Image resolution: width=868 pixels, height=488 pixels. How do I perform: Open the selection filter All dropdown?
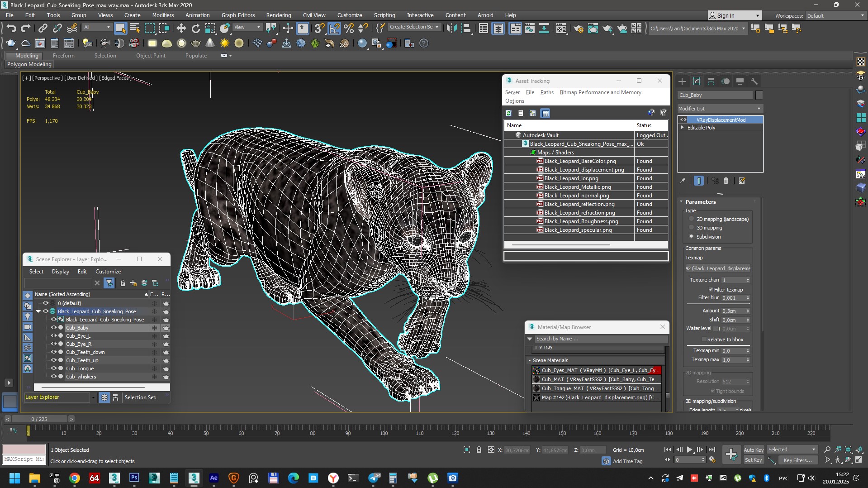point(97,28)
